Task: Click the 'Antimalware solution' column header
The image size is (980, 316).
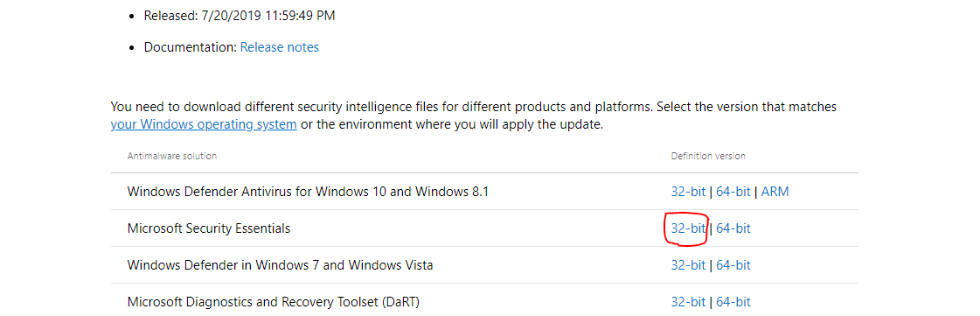Action: point(172,156)
